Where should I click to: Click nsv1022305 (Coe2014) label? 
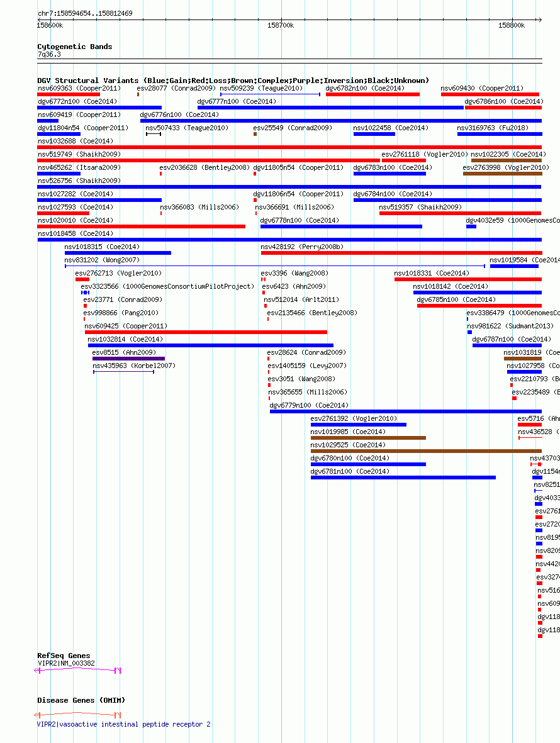pyautogui.click(x=508, y=155)
